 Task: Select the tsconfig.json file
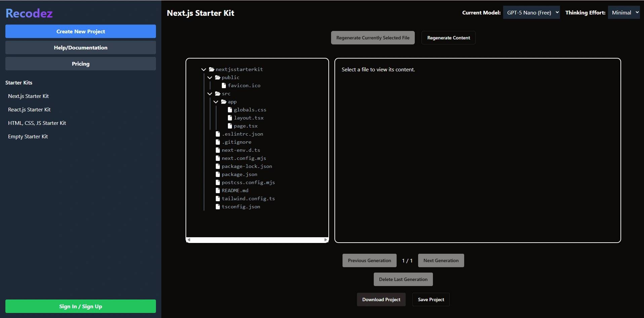pos(241,207)
